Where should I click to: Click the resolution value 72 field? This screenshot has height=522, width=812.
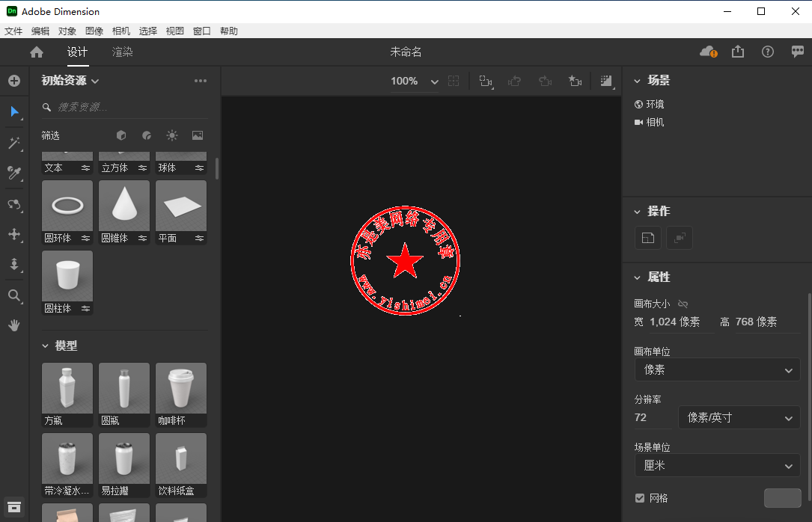tap(653, 417)
